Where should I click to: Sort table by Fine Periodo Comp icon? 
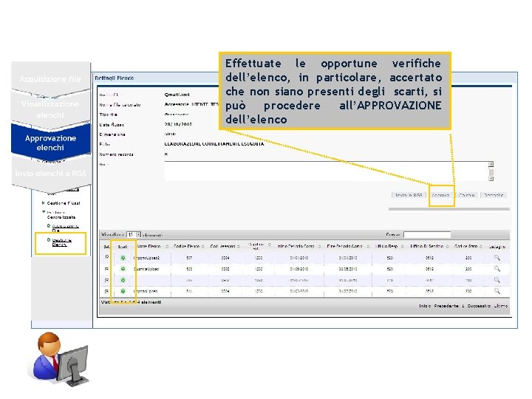point(368,246)
